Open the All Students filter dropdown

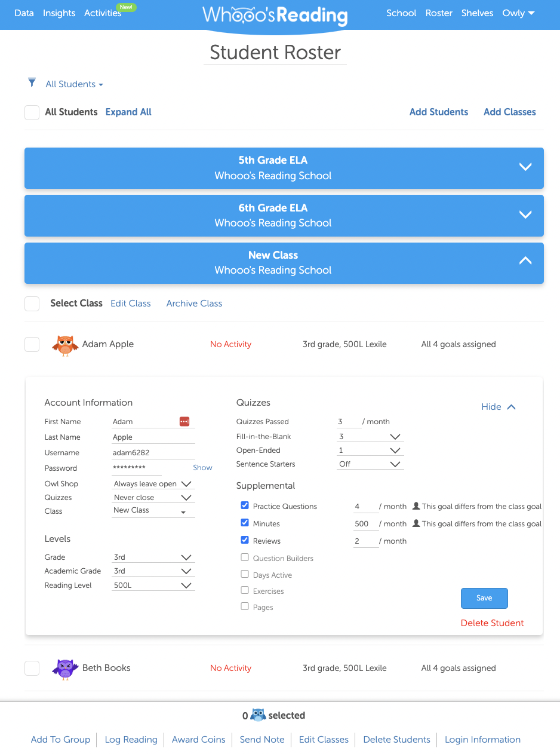click(x=74, y=84)
